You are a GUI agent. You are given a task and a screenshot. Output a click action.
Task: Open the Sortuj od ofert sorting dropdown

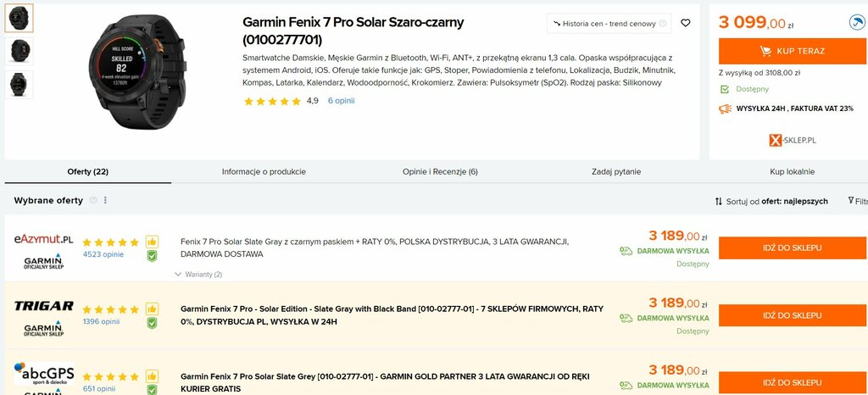tap(771, 202)
